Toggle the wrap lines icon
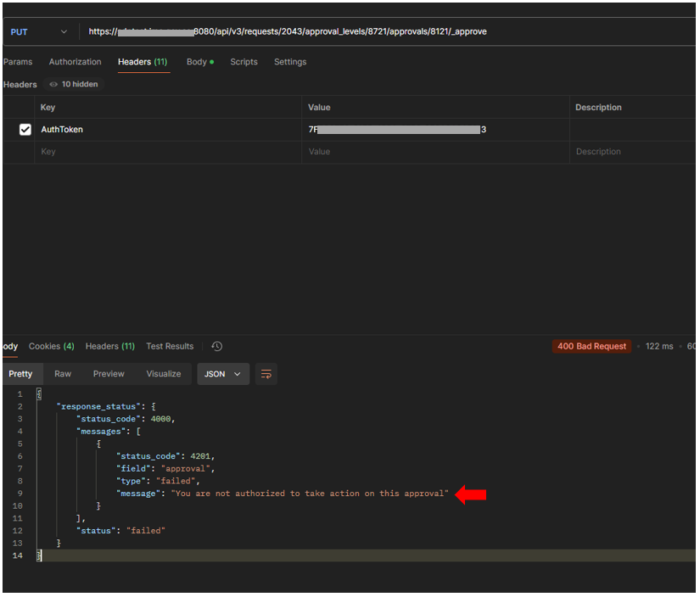Viewport: 700px width, 597px height. point(266,374)
